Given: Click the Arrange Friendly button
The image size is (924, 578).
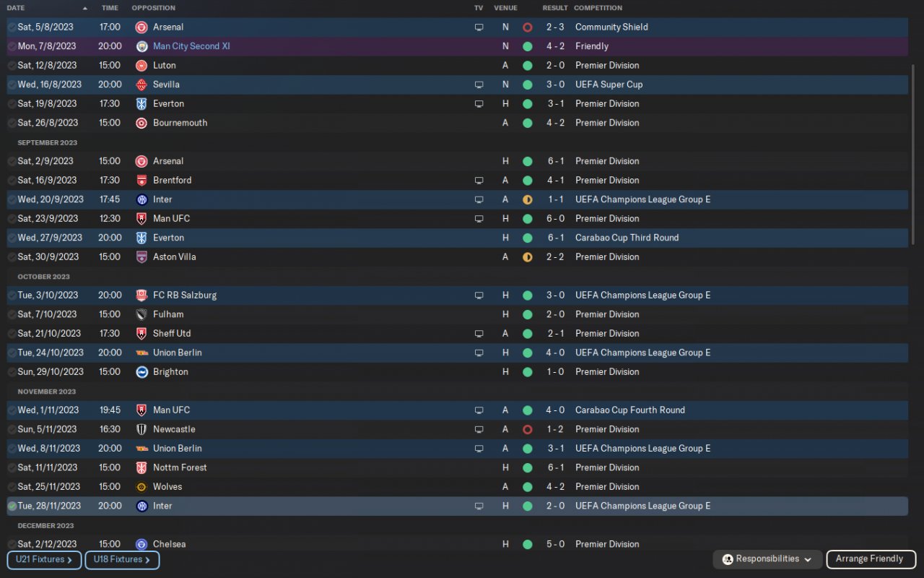Looking at the screenshot, I should pyautogui.click(x=869, y=559).
